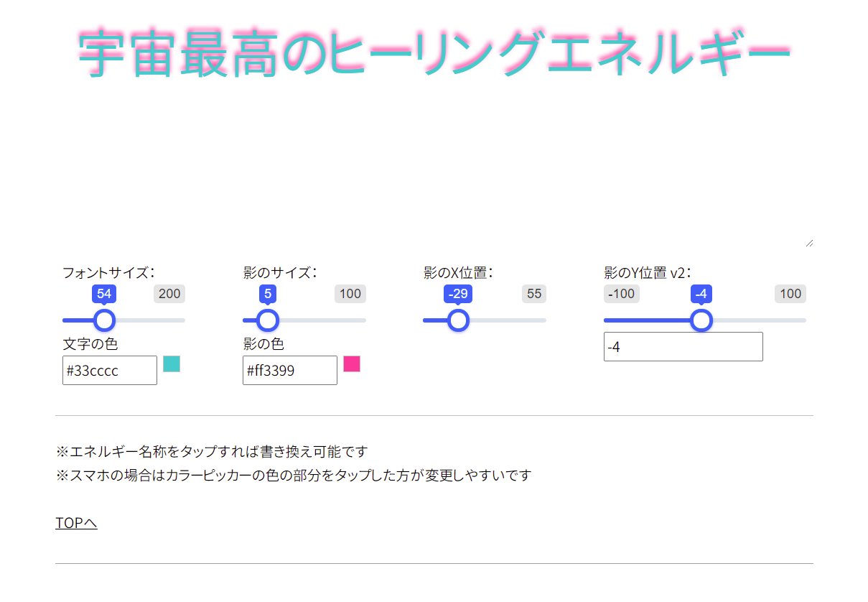Click the font size slider handle

(x=105, y=320)
